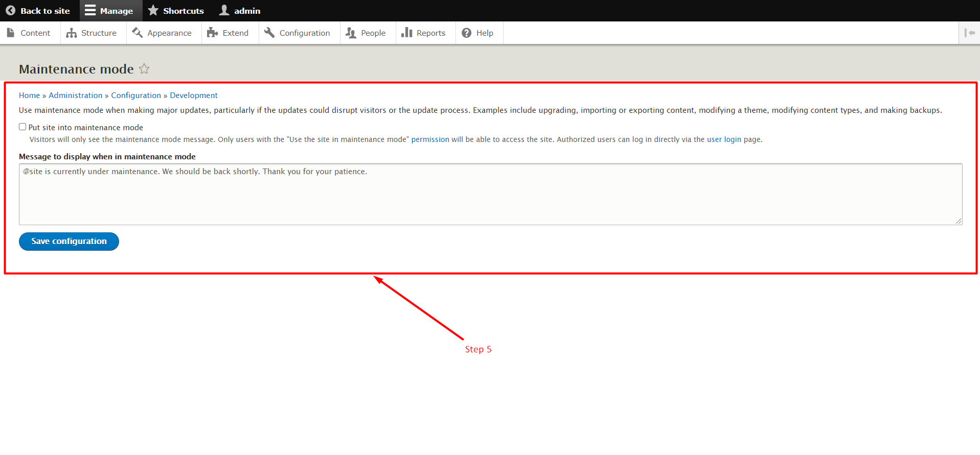Click the textarea resize grip corner

pyautogui.click(x=959, y=221)
